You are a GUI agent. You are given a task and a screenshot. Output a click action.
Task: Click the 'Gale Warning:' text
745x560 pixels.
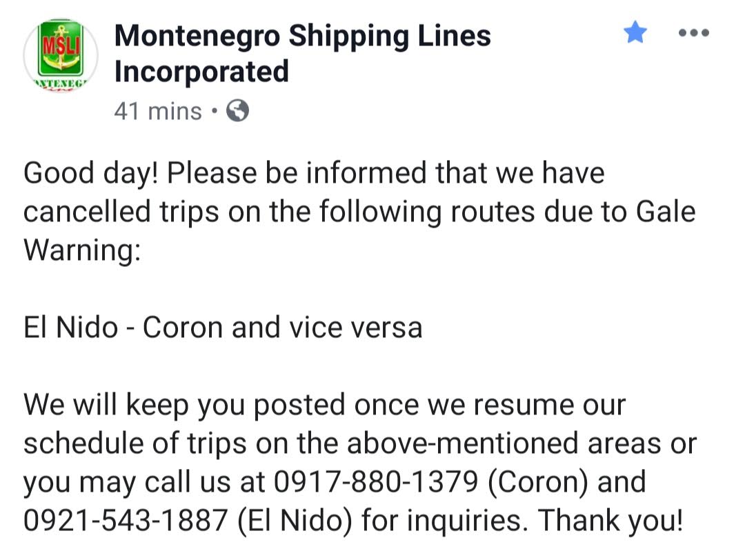(359, 231)
